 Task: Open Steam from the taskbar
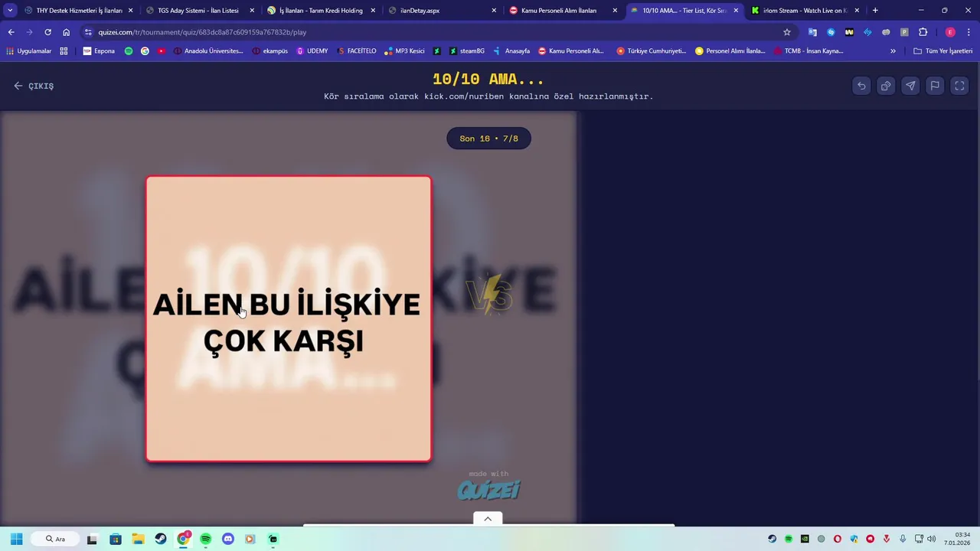[x=161, y=539]
